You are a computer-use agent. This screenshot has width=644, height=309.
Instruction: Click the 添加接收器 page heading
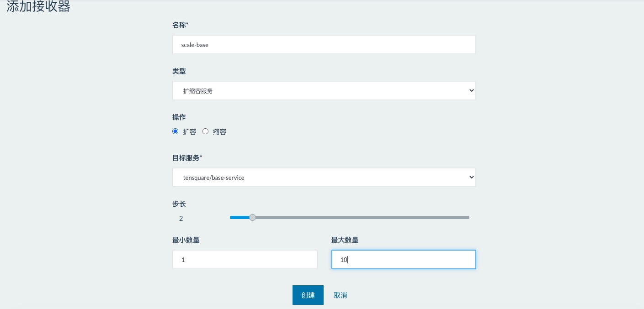click(38, 6)
